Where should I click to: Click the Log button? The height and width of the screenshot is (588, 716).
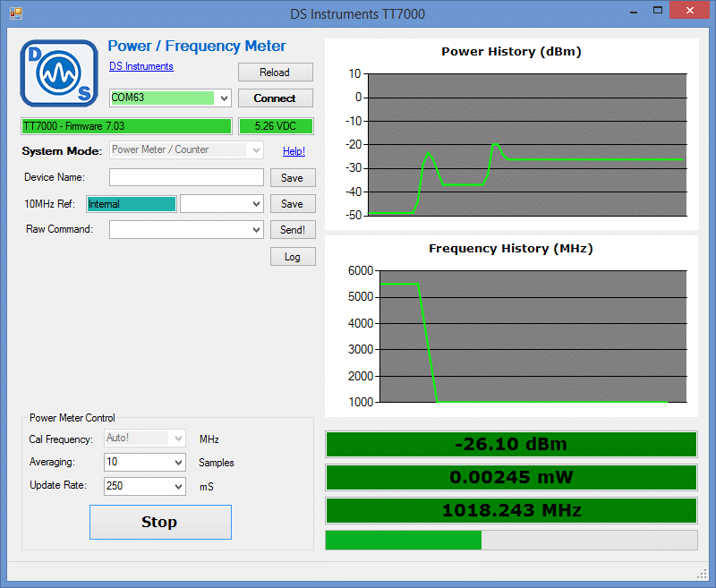point(293,257)
